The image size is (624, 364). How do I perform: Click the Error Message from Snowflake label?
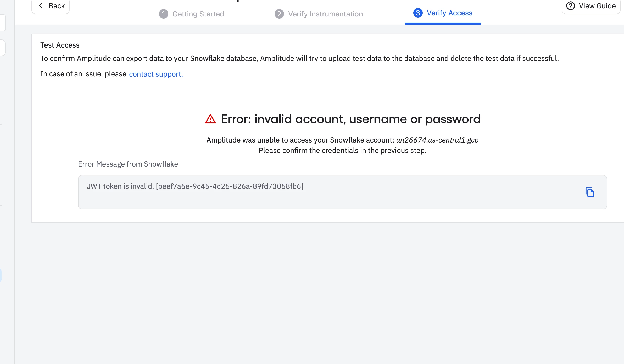point(128,164)
